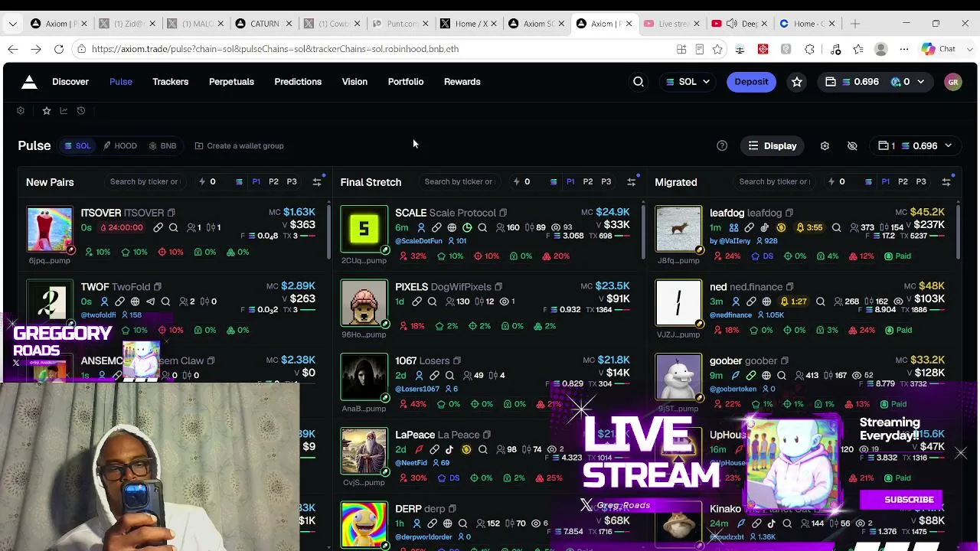Open the Predictions page
This screenshot has width=980, height=551.
point(298,82)
